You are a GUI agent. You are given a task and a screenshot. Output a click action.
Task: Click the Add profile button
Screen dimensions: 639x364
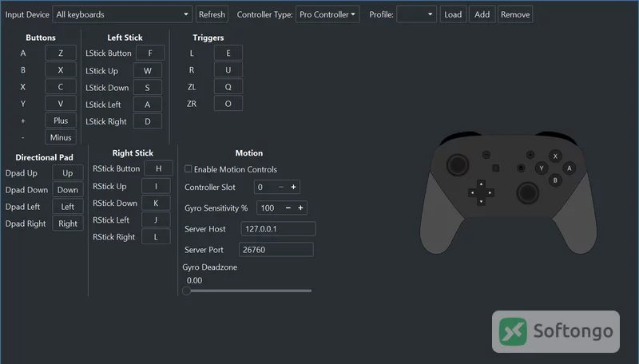click(482, 14)
